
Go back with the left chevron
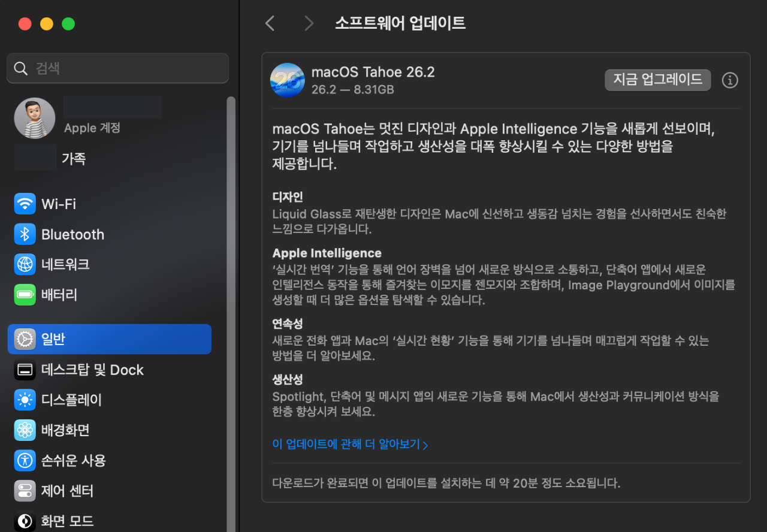270,23
